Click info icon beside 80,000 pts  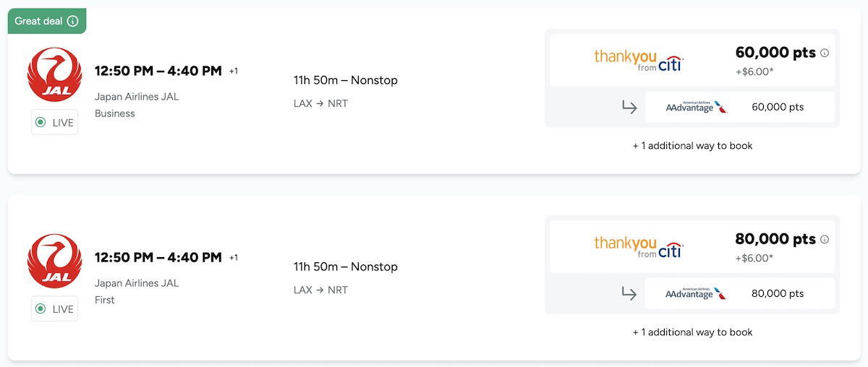[825, 239]
